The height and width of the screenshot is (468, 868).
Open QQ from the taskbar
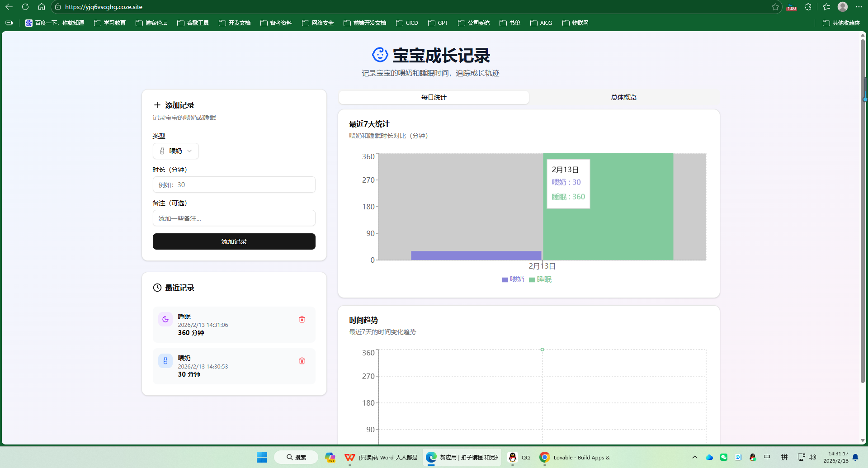pyautogui.click(x=513, y=457)
